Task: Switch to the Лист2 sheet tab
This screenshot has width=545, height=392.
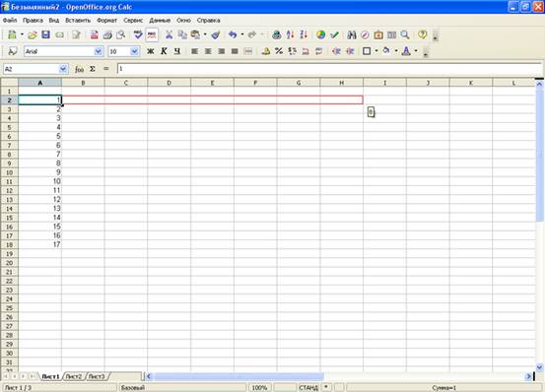Action: [74, 376]
